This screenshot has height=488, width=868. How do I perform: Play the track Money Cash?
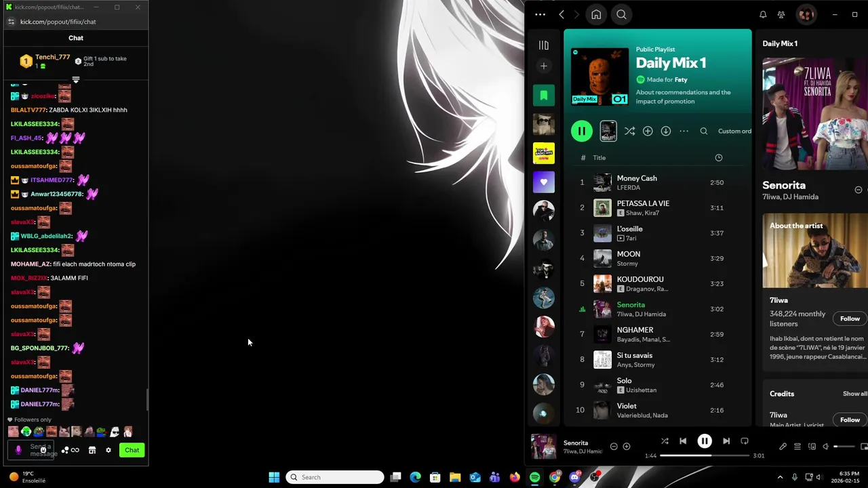658,182
